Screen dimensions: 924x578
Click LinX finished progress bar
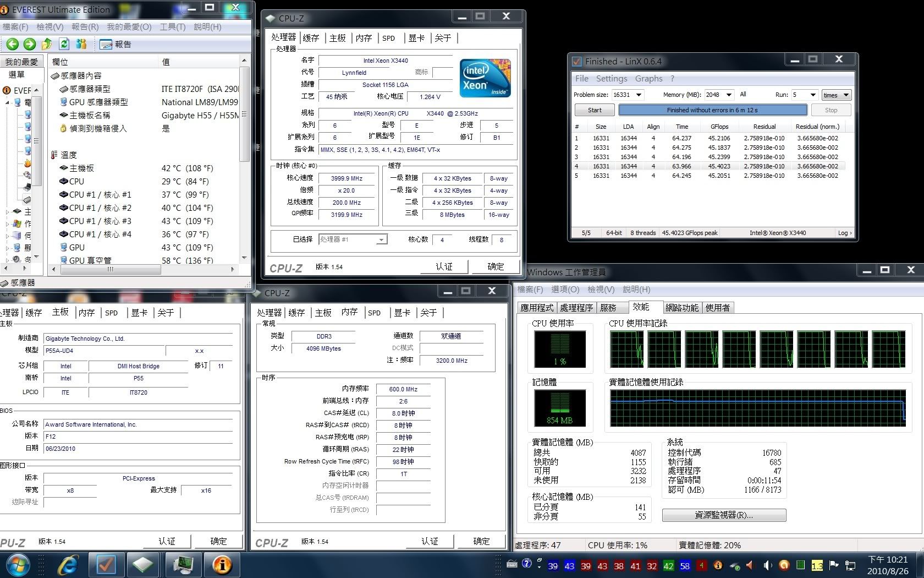713,110
